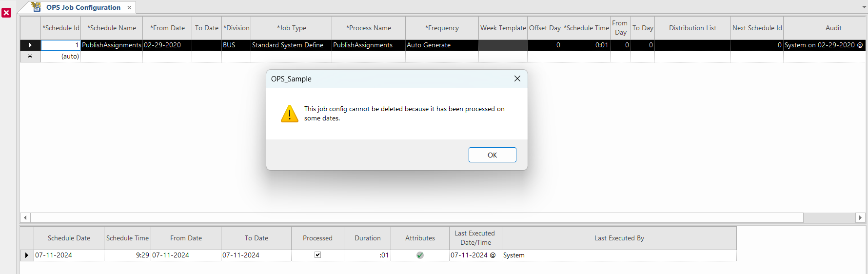Select the Auto Generate frequency cell
The width and height of the screenshot is (868, 274).
[442, 45]
